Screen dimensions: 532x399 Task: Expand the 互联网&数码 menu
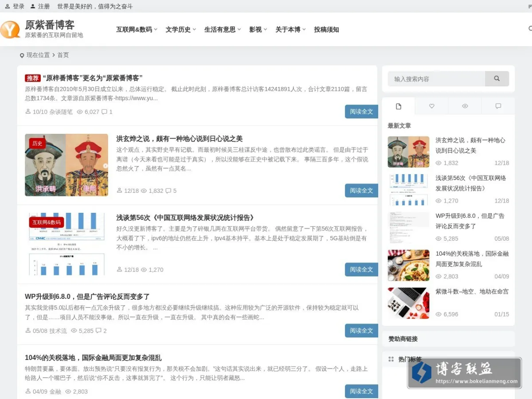coord(137,29)
